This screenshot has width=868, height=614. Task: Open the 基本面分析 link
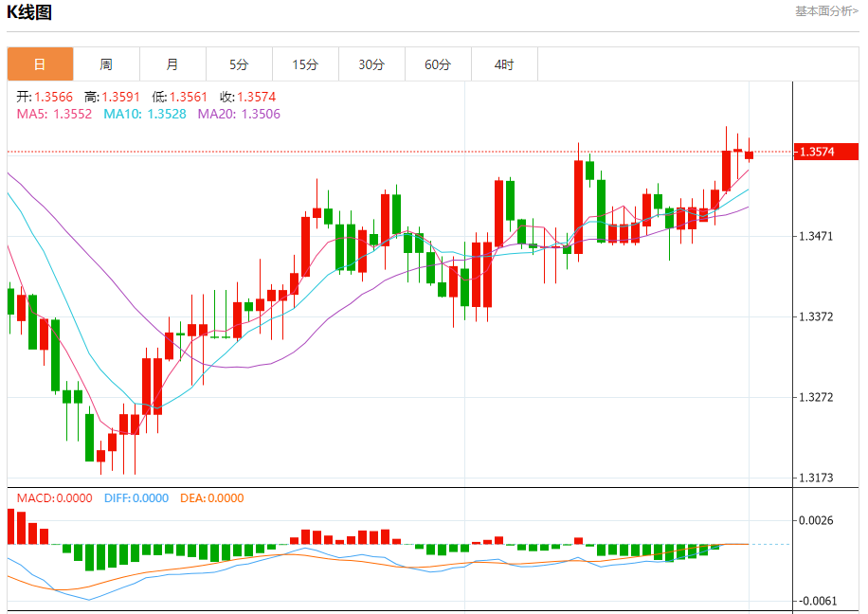coord(826,11)
